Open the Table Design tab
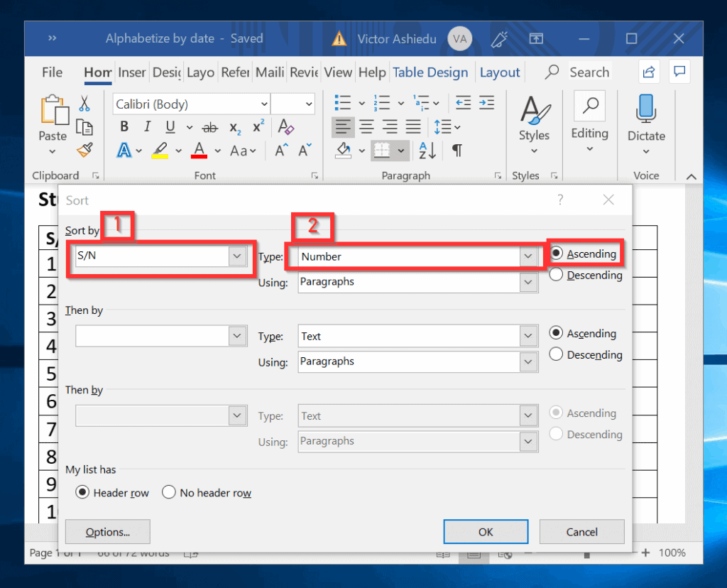 [430, 72]
